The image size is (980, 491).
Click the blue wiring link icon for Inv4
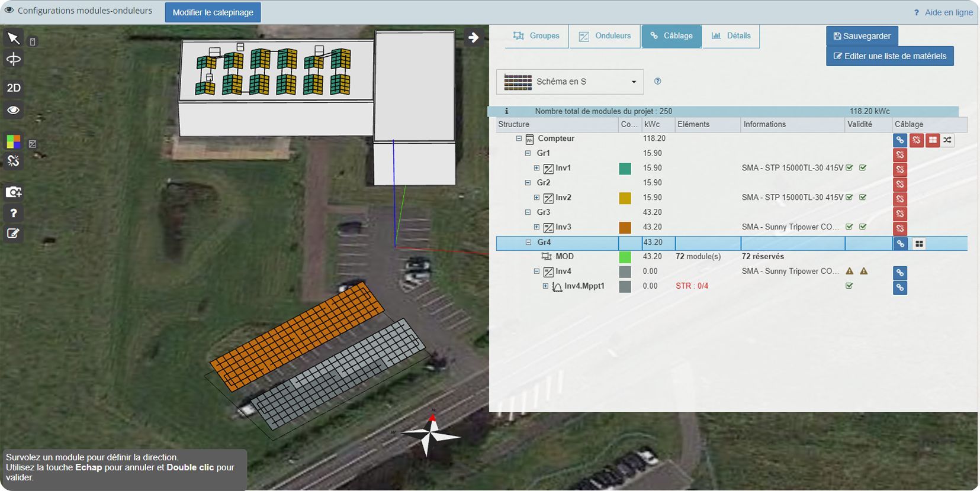[x=899, y=273]
